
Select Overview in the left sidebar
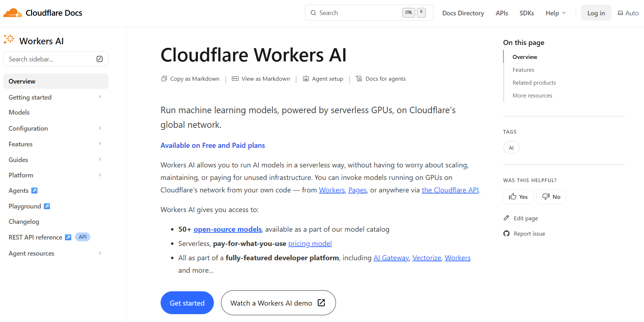click(56, 81)
